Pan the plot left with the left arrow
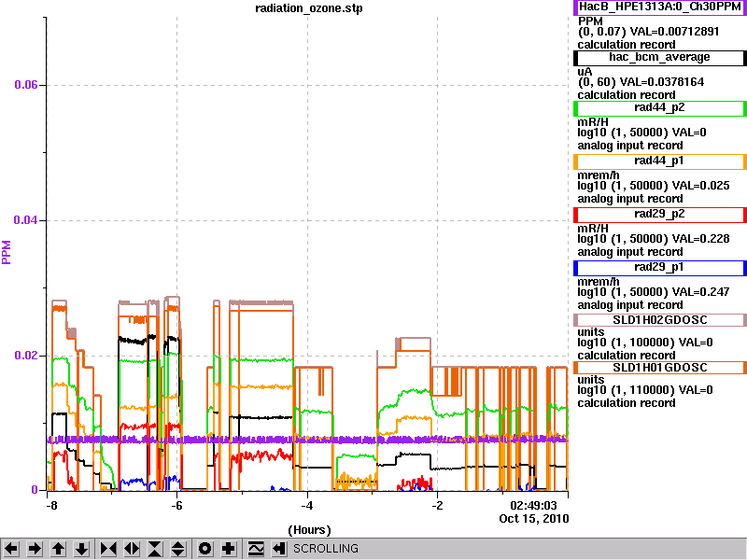 tap(11, 549)
